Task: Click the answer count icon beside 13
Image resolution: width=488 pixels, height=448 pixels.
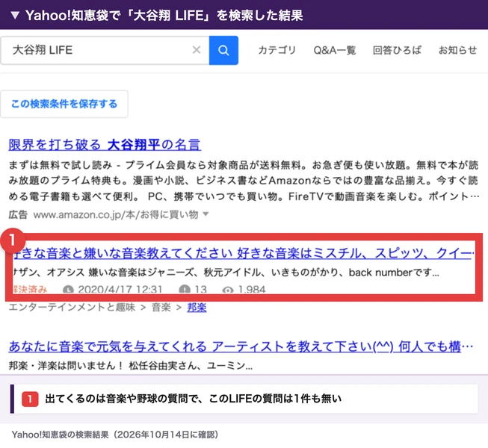Action: pyautogui.click(x=185, y=290)
